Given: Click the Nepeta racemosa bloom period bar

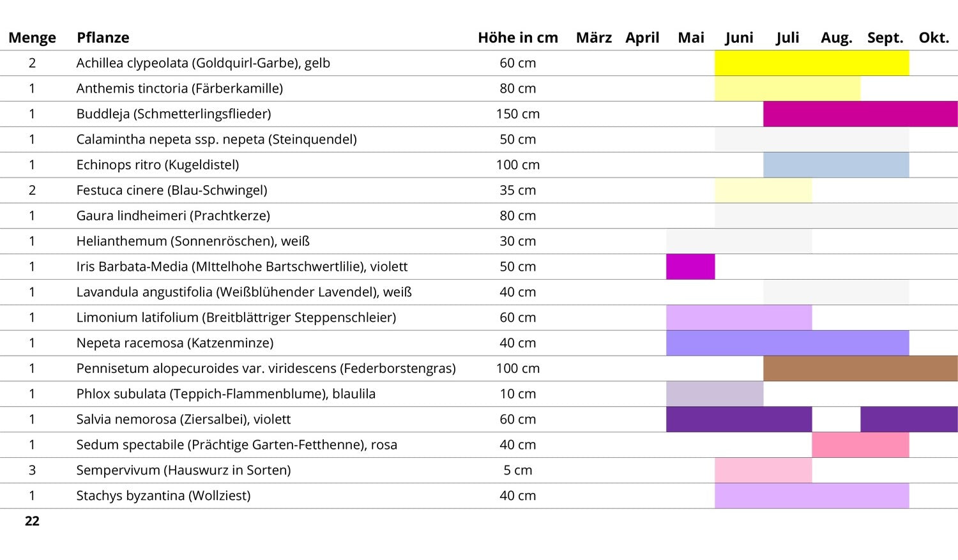Looking at the screenshot, I should (787, 343).
